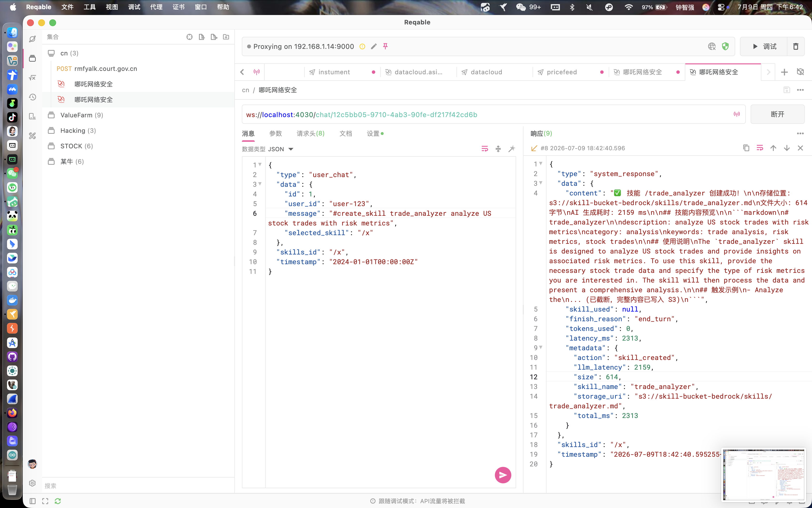812x508 pixels.
Task: Click the user avatar in sidebar
Action: coord(33,464)
